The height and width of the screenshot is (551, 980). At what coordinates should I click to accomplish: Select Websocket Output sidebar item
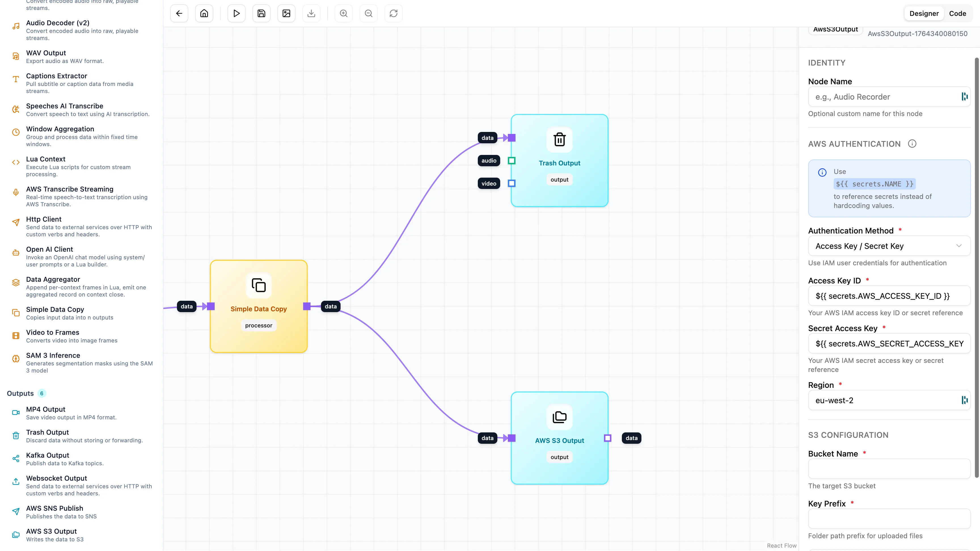coord(82,485)
